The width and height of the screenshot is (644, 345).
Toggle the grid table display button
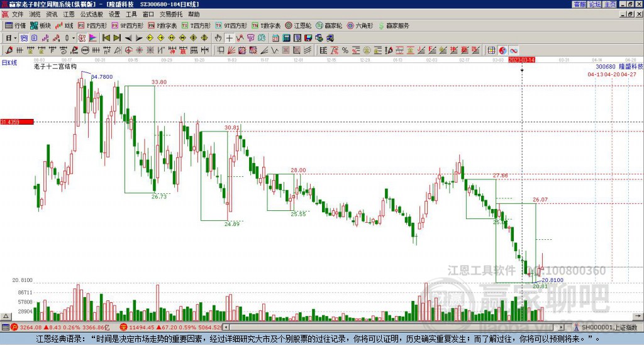pos(492,50)
